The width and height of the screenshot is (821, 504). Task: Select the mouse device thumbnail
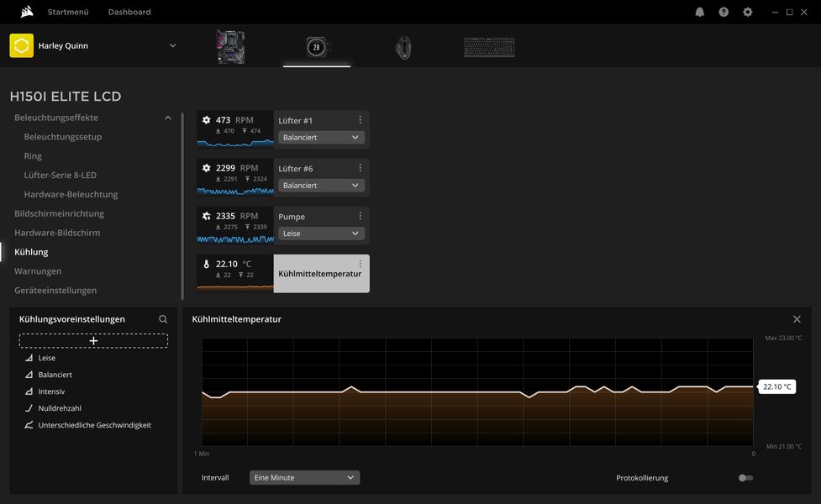(x=403, y=48)
